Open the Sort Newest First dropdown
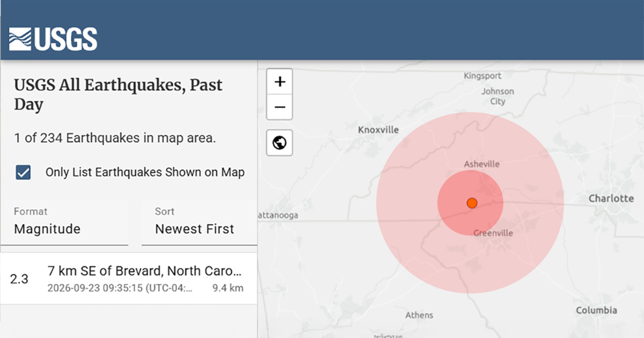 point(199,222)
